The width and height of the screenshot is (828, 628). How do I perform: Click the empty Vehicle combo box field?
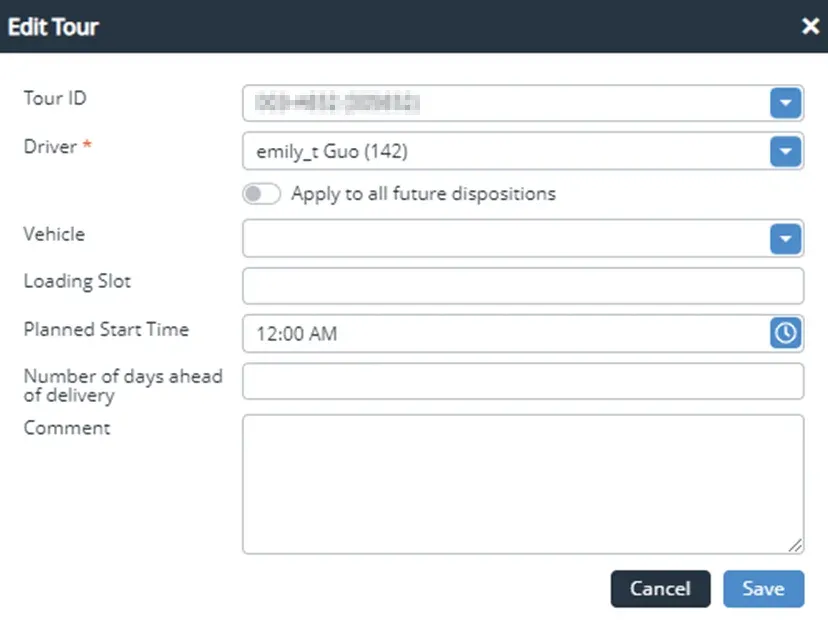pyautogui.click(x=505, y=239)
